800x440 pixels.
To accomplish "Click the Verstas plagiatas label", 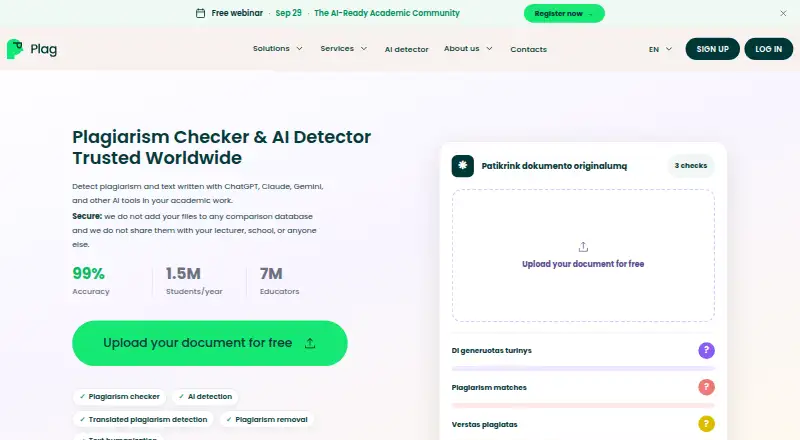I will (x=484, y=425).
